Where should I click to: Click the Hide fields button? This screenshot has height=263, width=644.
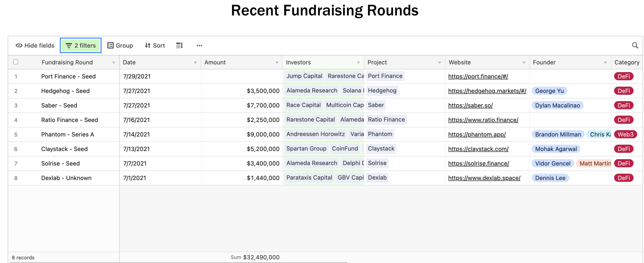click(x=35, y=46)
